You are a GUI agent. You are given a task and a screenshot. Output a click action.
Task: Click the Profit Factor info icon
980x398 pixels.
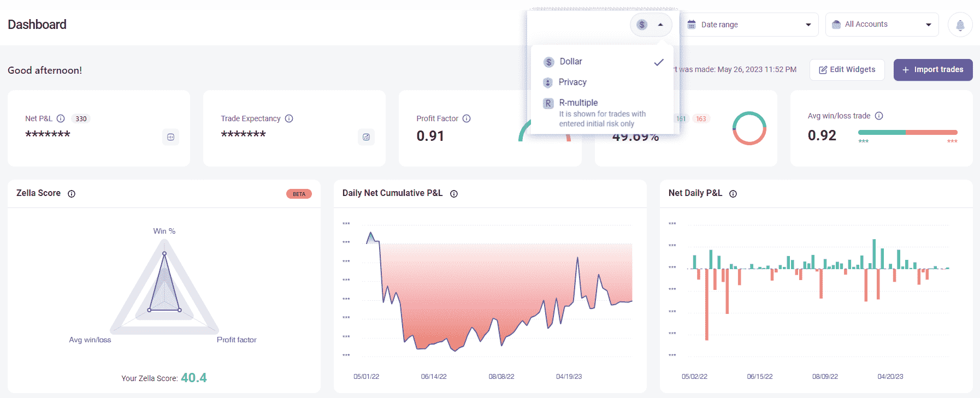467,118
